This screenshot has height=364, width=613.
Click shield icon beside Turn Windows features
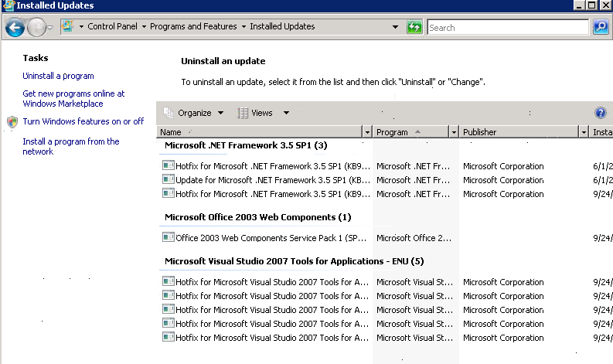pos(12,122)
